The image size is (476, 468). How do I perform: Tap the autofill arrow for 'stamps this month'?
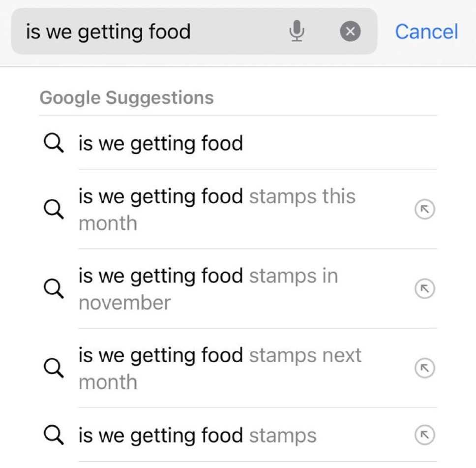coord(425,210)
